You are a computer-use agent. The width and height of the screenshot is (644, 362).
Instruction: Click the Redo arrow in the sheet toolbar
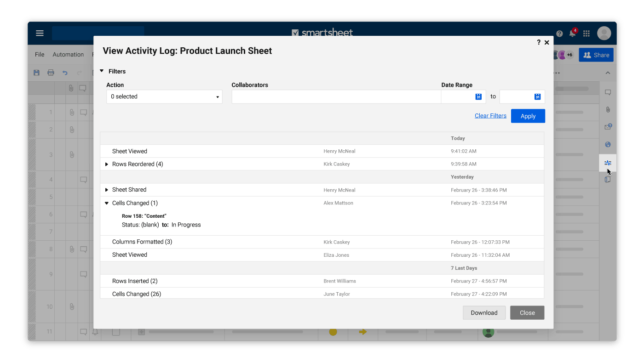[x=79, y=73]
